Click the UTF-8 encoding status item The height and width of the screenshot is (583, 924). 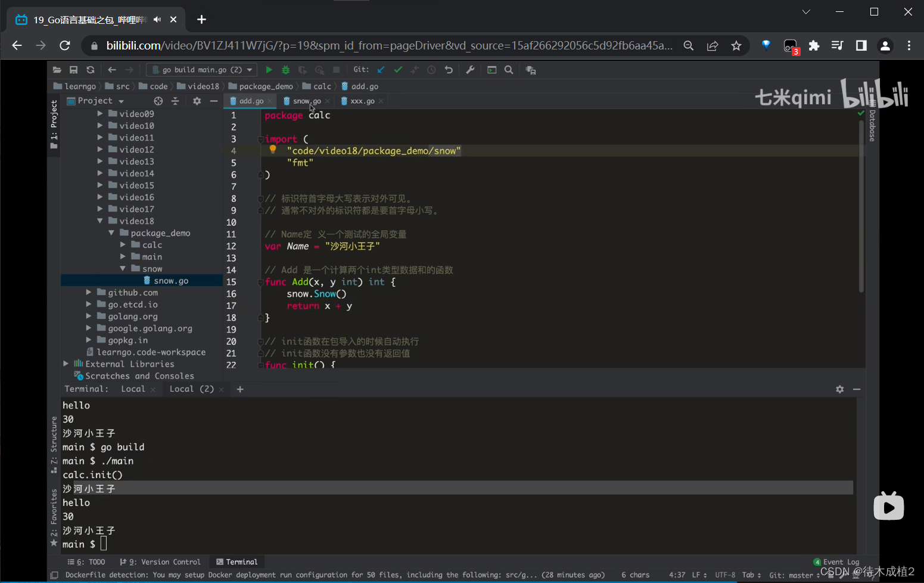pyautogui.click(x=725, y=575)
